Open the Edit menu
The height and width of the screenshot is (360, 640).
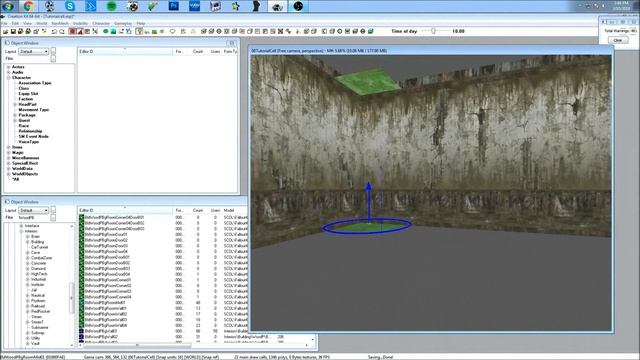pos(15,24)
